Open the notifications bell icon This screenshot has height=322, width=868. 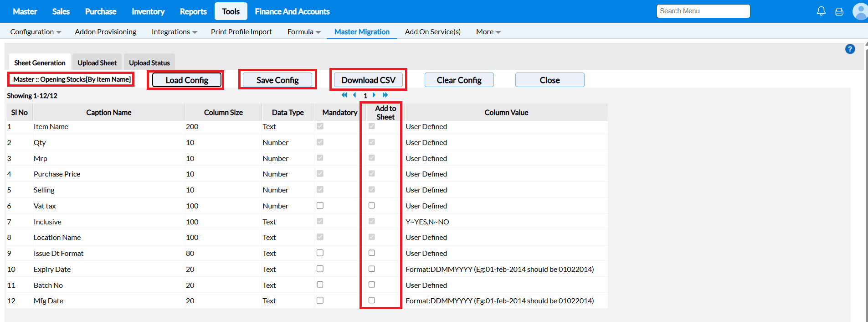821,11
